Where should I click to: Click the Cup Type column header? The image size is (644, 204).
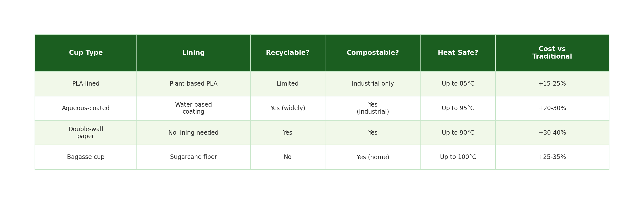[86, 53]
